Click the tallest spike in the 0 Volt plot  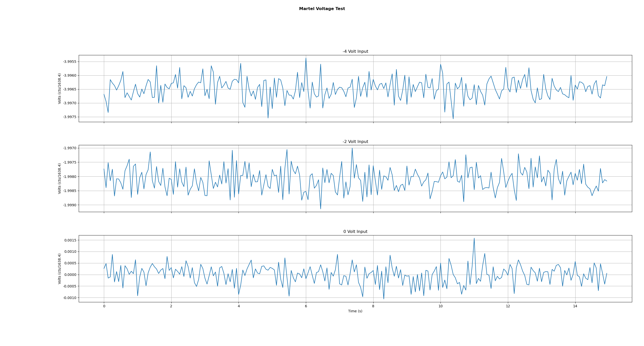point(474,238)
